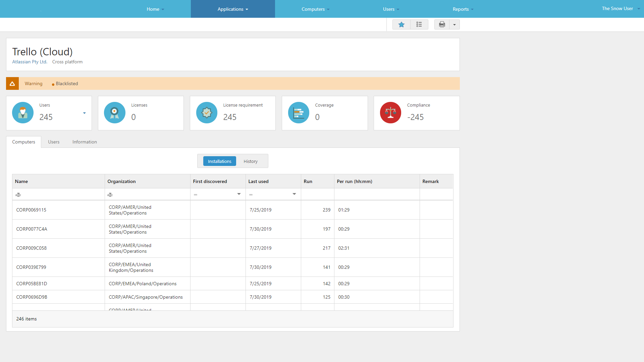
Task: Expand the print options dropdown arrow
Action: [x=454, y=24]
